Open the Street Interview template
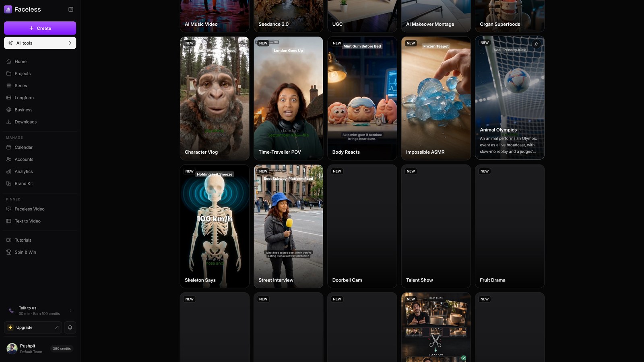The height and width of the screenshot is (362, 644). (x=288, y=226)
